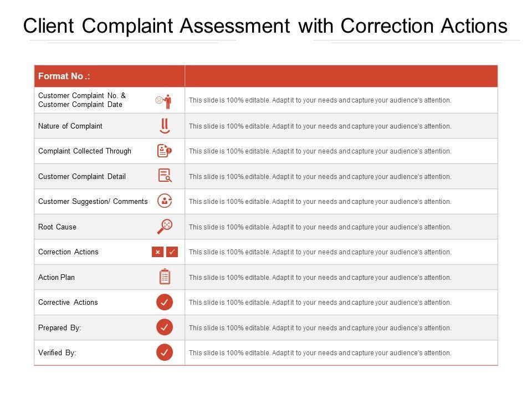The height and width of the screenshot is (399, 532).
Task: Click the Verified By checkmark circle
Action: click(165, 352)
